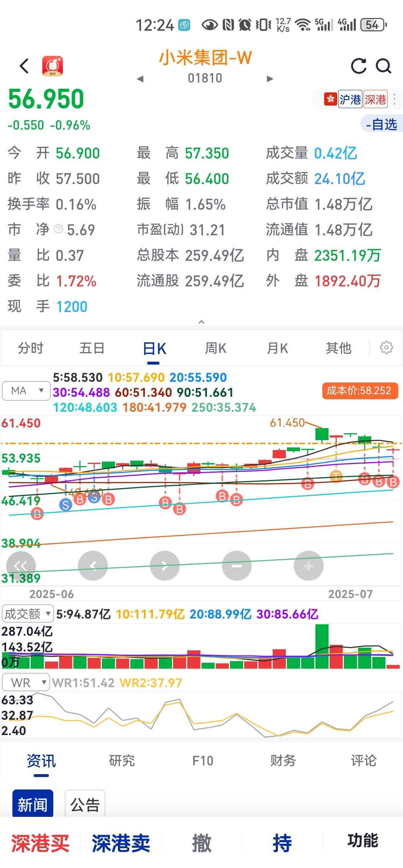Select the 公告 sub-tab
The width and height of the screenshot is (403, 868).
(85, 804)
